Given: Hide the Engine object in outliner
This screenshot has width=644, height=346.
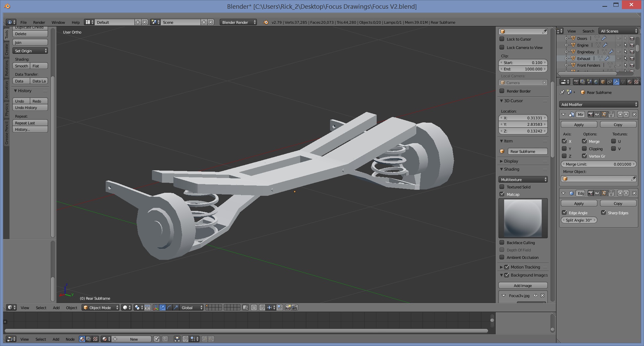Looking at the screenshot, I should coord(619,45).
